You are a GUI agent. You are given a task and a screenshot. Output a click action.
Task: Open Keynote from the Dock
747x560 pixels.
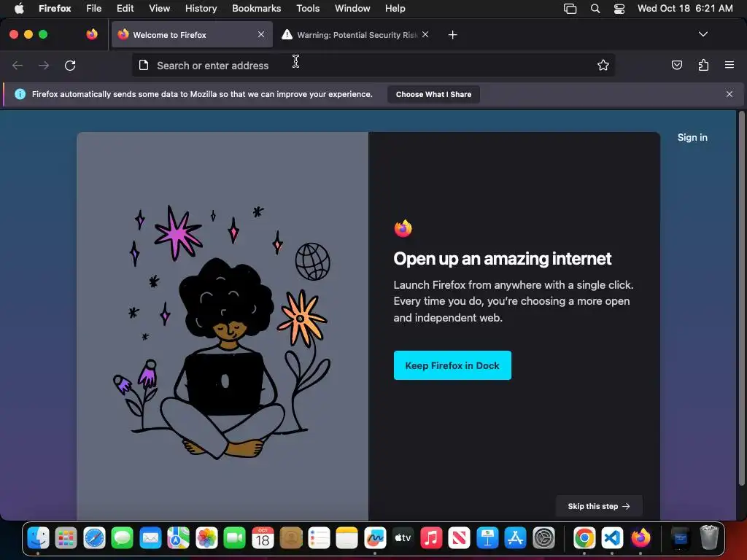[487, 538]
